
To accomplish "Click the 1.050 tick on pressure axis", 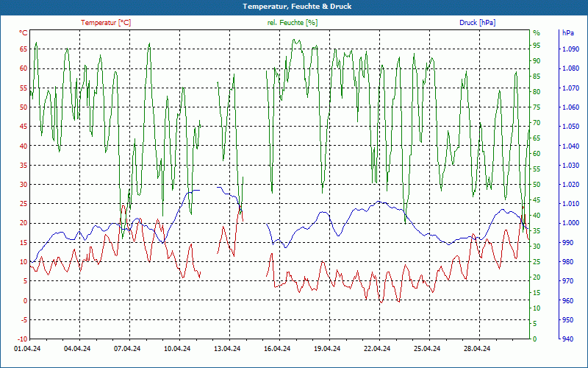I will pyautogui.click(x=571, y=127).
